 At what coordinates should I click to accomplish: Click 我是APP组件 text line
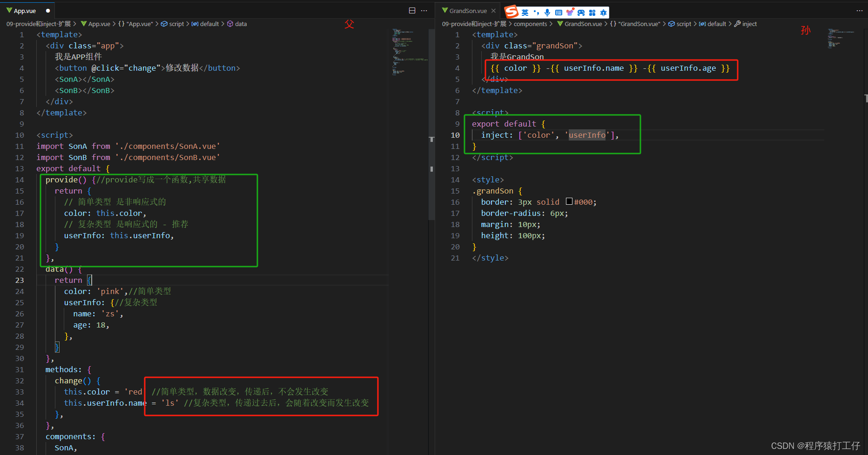[x=78, y=57]
